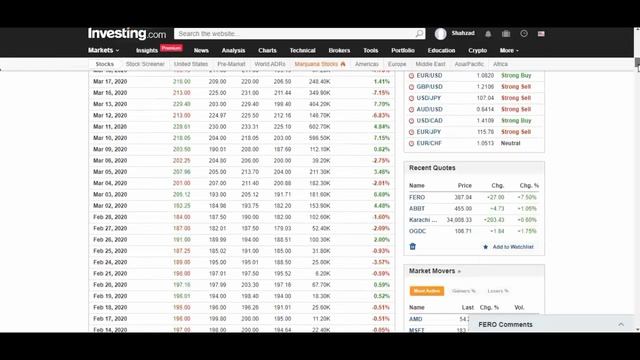Click the US flag edition icon
640x360 pixels.
(x=541, y=34)
